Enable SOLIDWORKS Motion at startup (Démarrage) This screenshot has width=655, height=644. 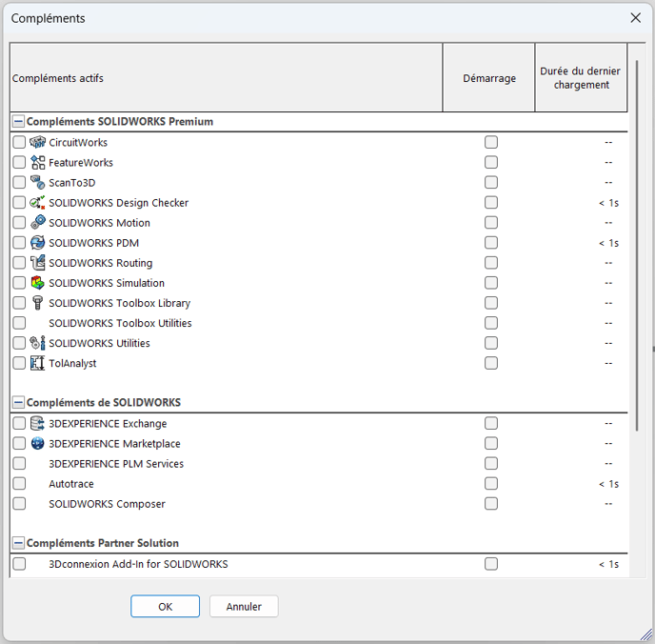(x=491, y=222)
